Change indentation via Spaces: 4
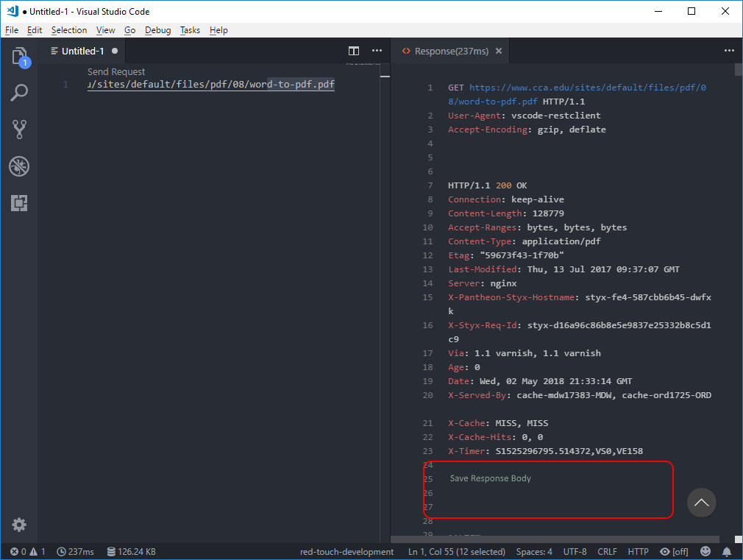Viewport: 743px width, 560px height. click(534, 551)
